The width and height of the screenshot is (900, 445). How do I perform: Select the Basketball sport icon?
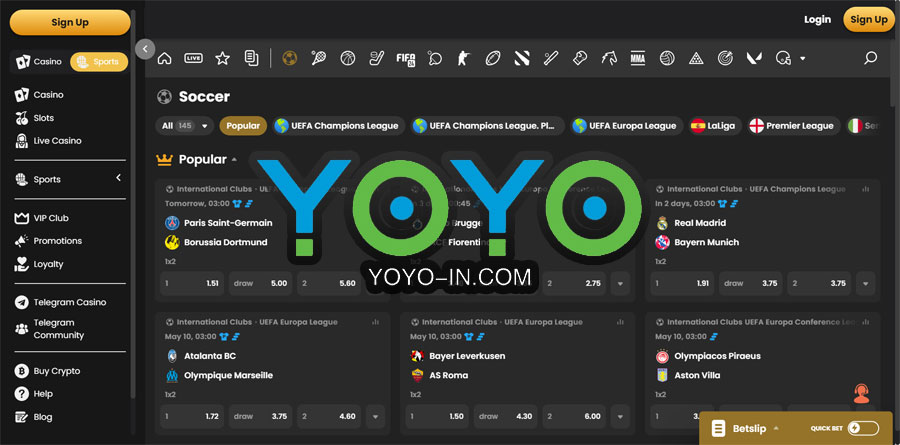(x=348, y=58)
